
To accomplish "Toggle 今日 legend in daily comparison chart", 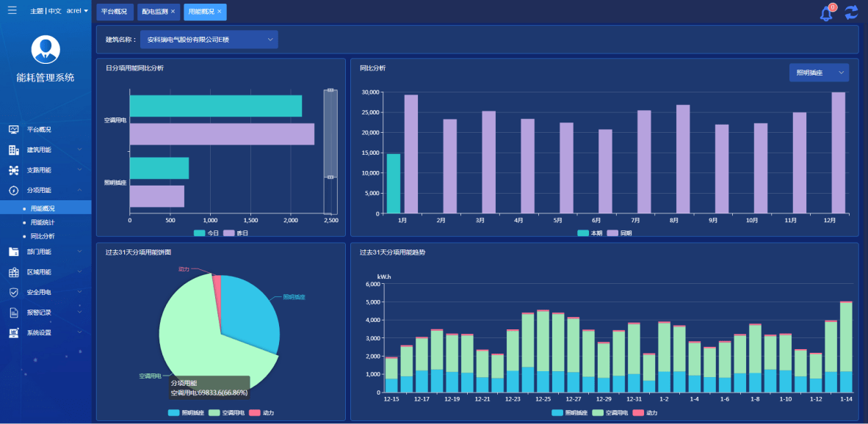I will [207, 233].
